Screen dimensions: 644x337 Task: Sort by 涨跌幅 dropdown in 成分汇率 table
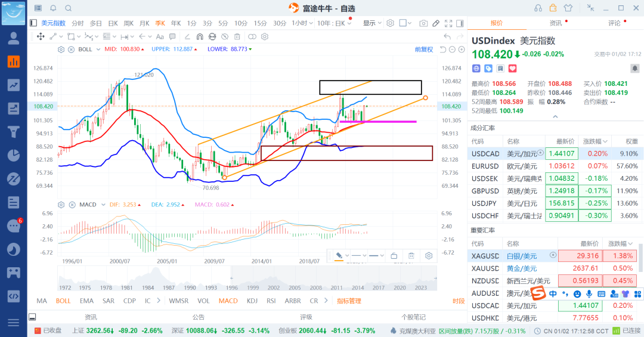595,141
